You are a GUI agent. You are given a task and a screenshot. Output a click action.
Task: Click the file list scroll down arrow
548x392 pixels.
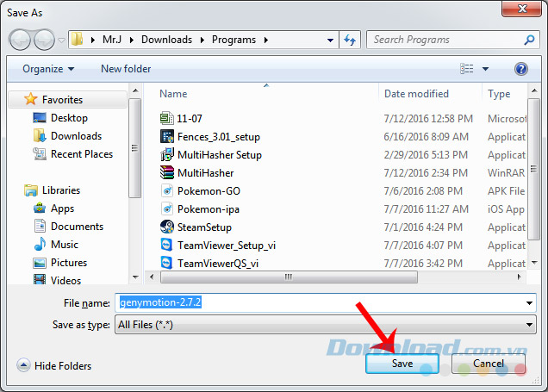[x=534, y=262]
